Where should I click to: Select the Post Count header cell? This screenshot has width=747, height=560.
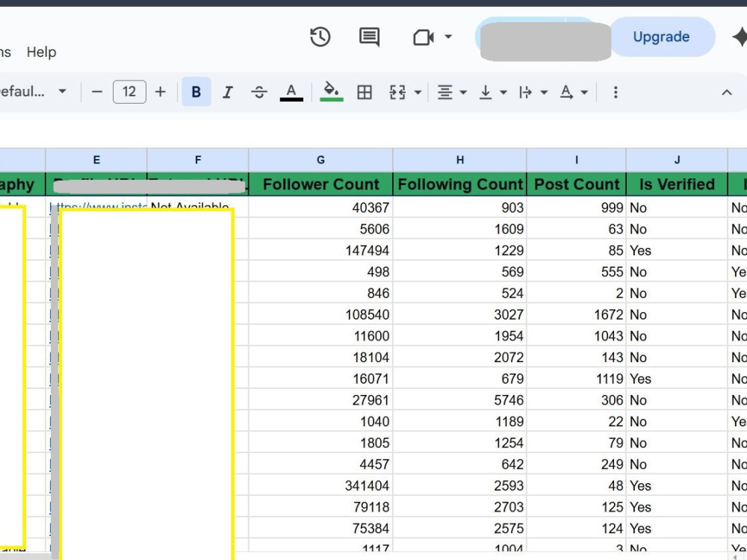(577, 184)
